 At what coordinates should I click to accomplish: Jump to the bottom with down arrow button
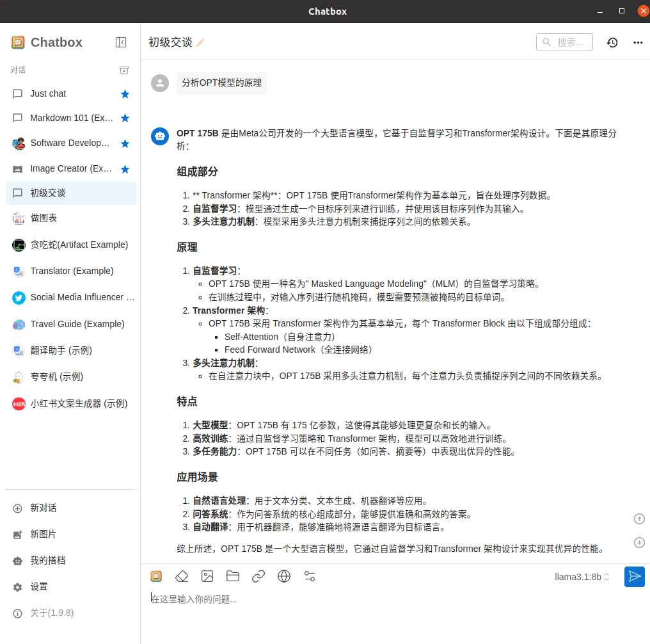click(x=639, y=542)
